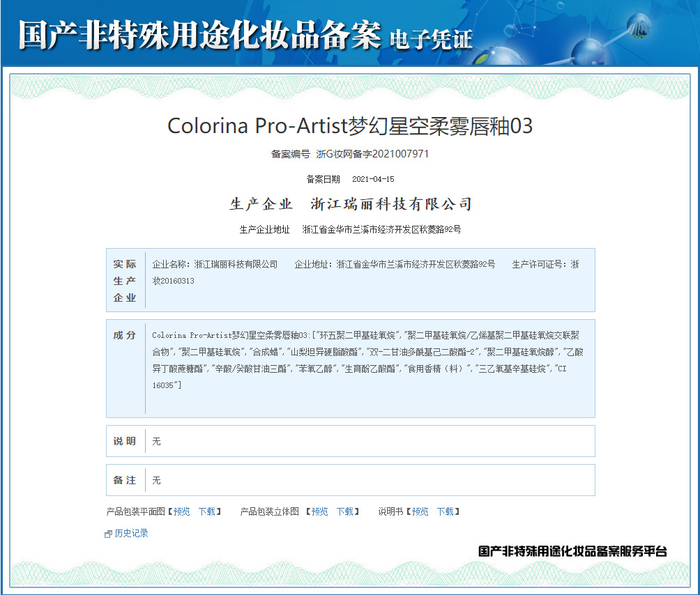Select the product title Colorina Pro-Artist梦幻星空柔雾唇釉03
Viewport: 700px width, 595px height.
tap(350, 126)
